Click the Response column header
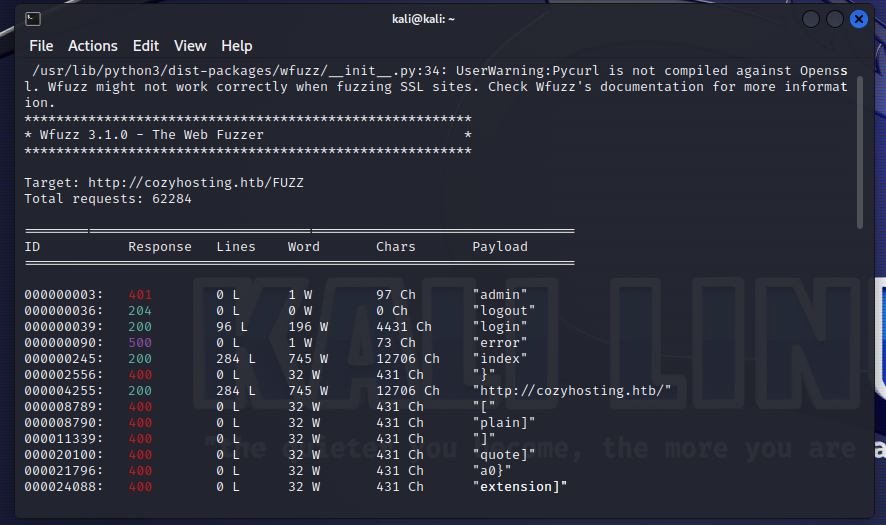The height and width of the screenshot is (525, 886). pos(160,246)
